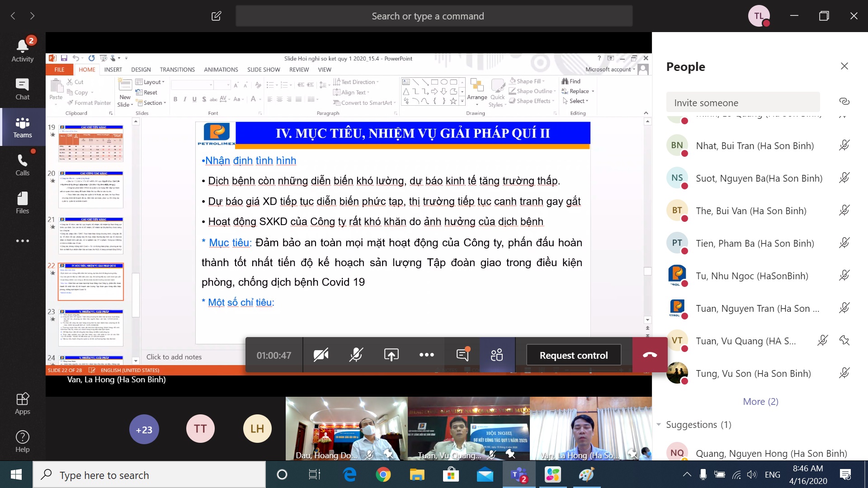
Task: Unmute the microphone
Action: [x=356, y=355]
